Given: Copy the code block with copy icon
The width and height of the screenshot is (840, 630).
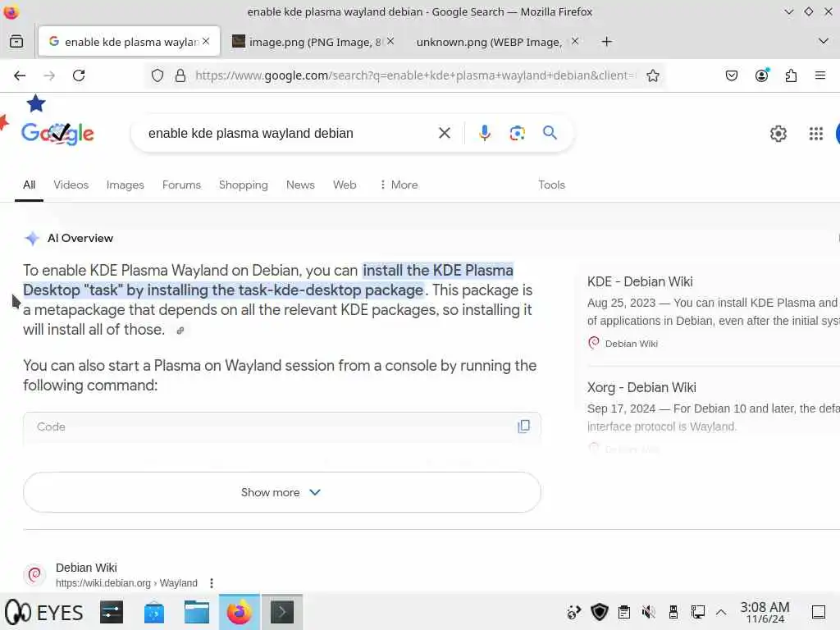Looking at the screenshot, I should (x=523, y=427).
